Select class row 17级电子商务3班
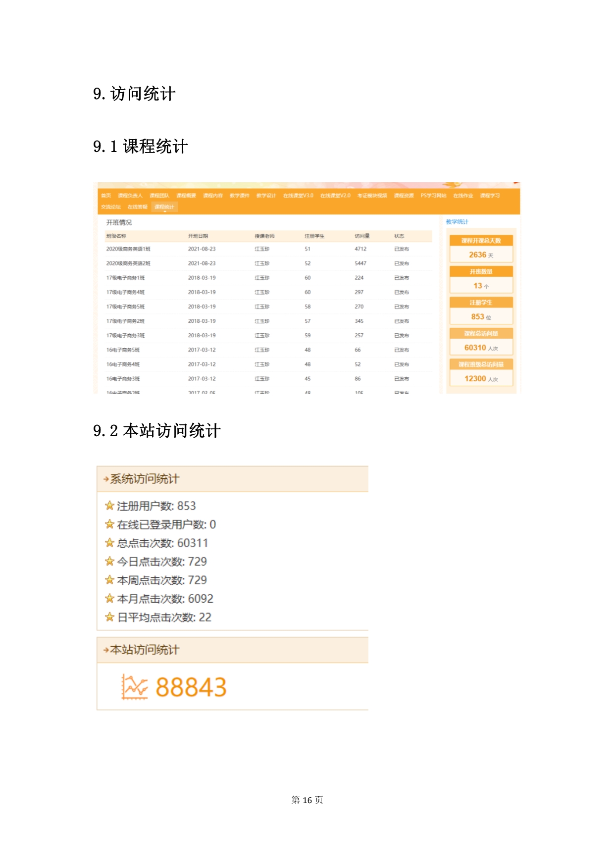 click(268, 335)
